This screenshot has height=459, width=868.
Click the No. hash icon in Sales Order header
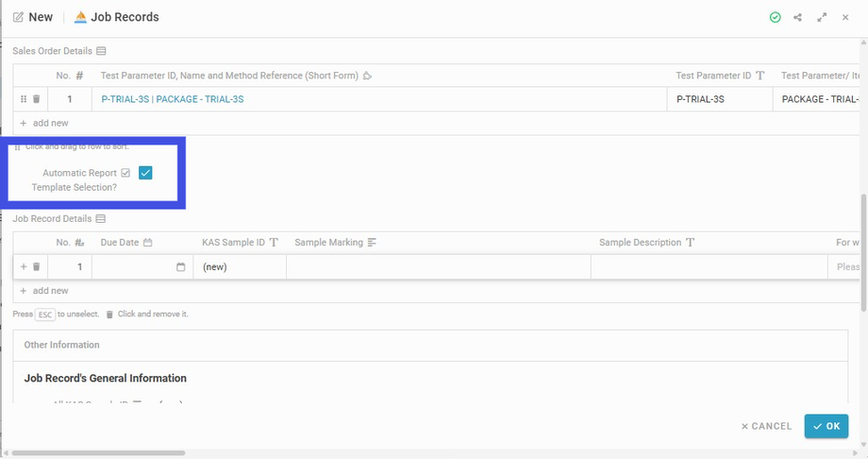79,76
